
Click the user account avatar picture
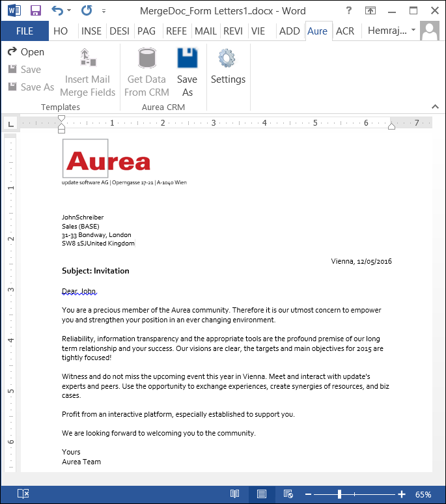(x=430, y=31)
